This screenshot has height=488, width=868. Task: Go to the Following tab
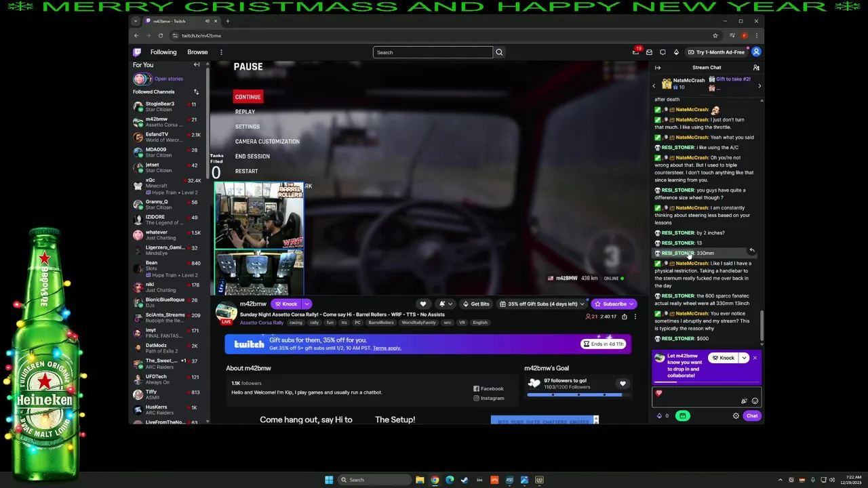(x=163, y=52)
